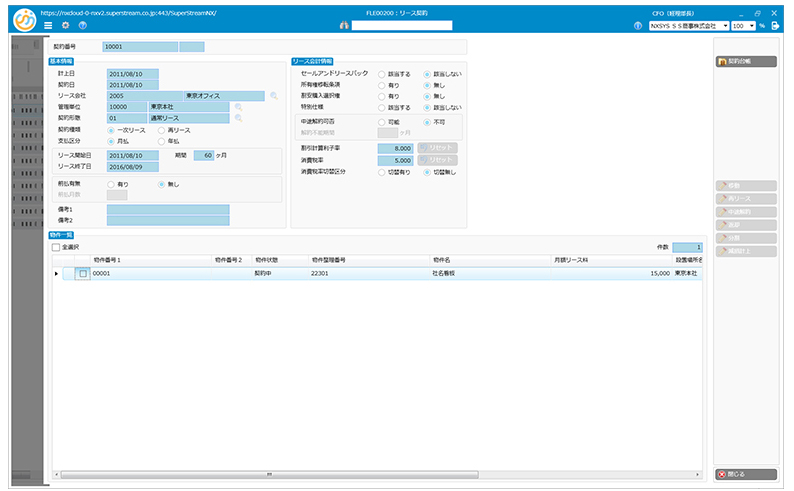Select 年払 payment radio button
Image resolution: width=794 pixels, height=491 pixels.
161,141
